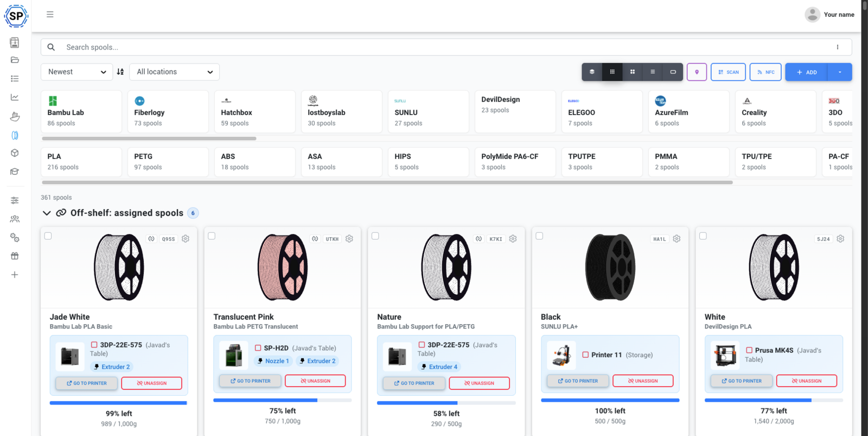
Task: Switch to small grid view
Action: (x=612, y=72)
